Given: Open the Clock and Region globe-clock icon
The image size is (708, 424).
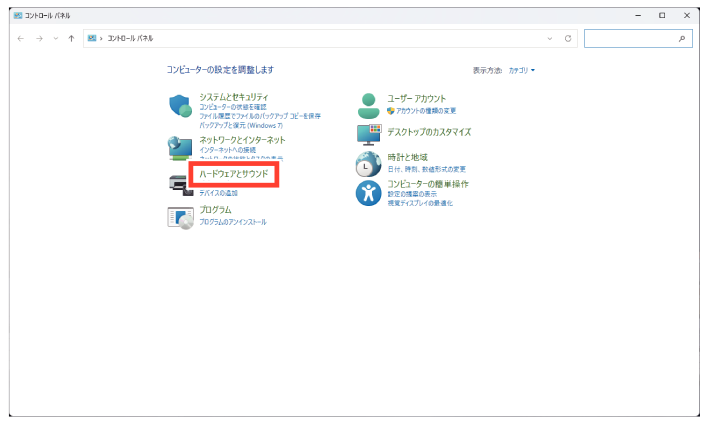Looking at the screenshot, I should (x=368, y=164).
